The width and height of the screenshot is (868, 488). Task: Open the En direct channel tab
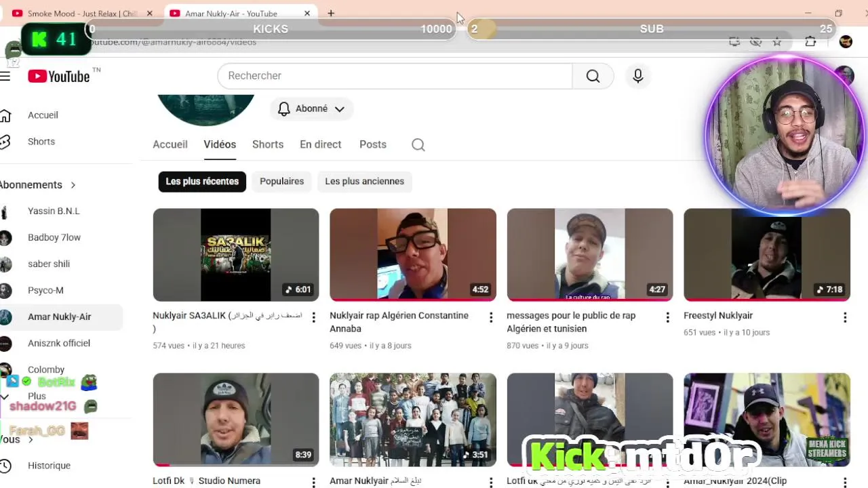321,144
